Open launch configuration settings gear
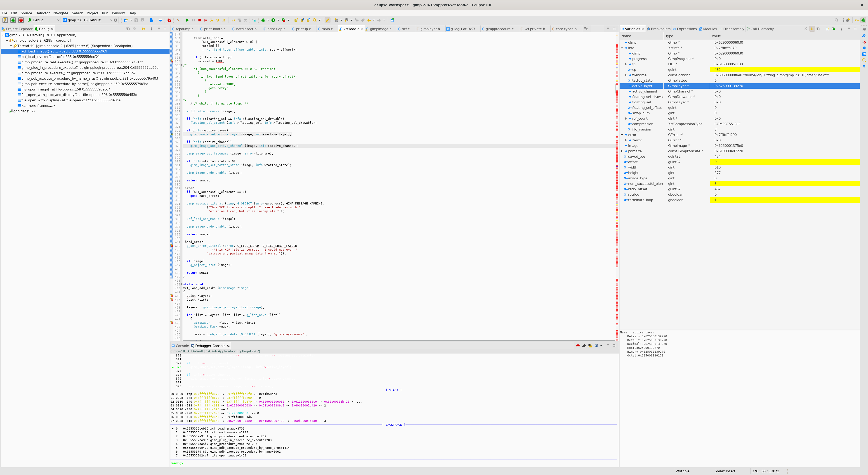 [116, 20]
